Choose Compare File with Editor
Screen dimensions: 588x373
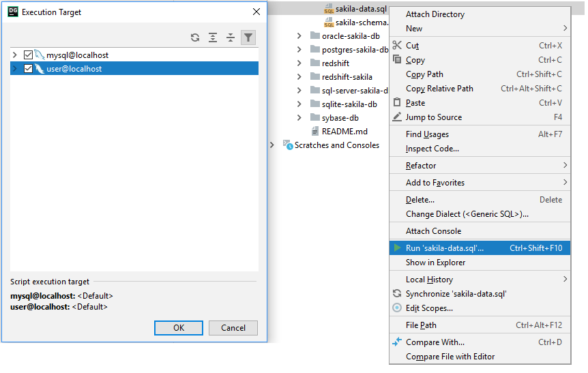480,357
